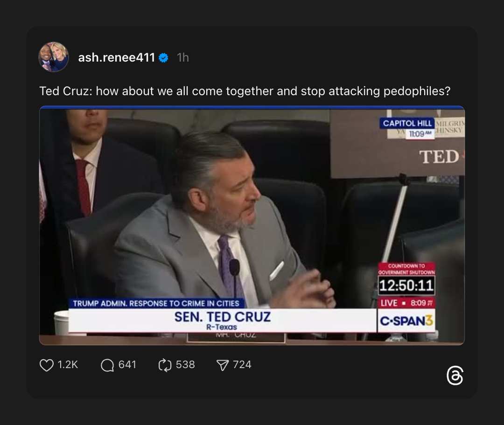
Task: Click the C-SPAN3 logo inside the video frame
Action: tap(406, 320)
